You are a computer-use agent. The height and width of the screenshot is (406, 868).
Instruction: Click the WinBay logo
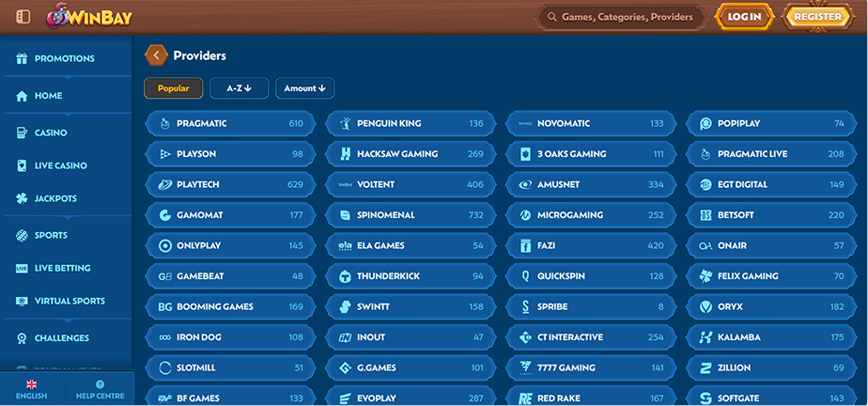click(89, 16)
